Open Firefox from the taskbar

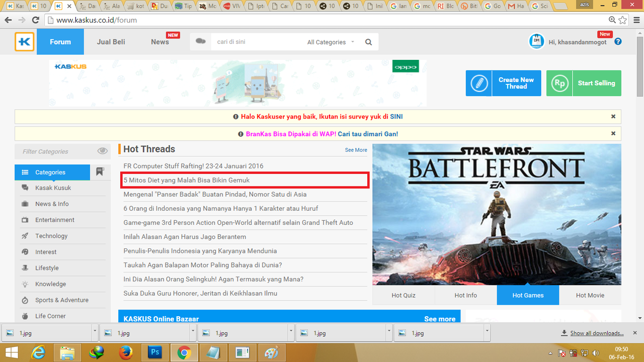click(x=126, y=352)
